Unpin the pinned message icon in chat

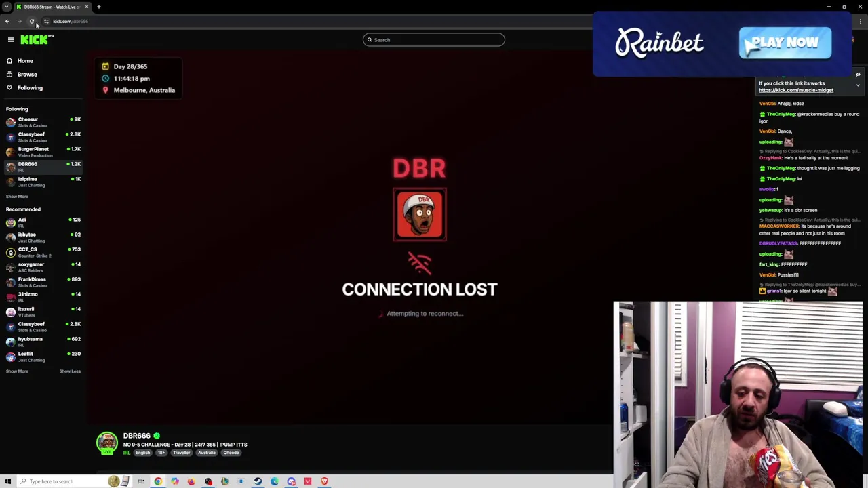coord(858,75)
